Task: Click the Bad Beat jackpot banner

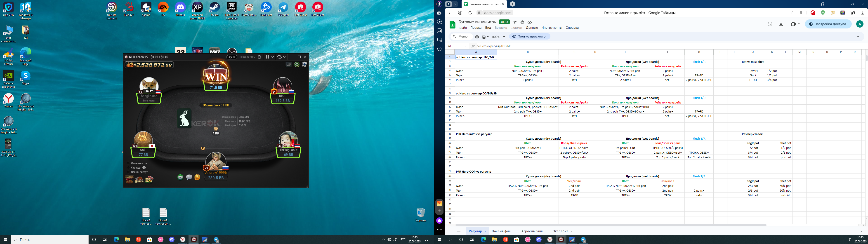Action: click(x=149, y=65)
